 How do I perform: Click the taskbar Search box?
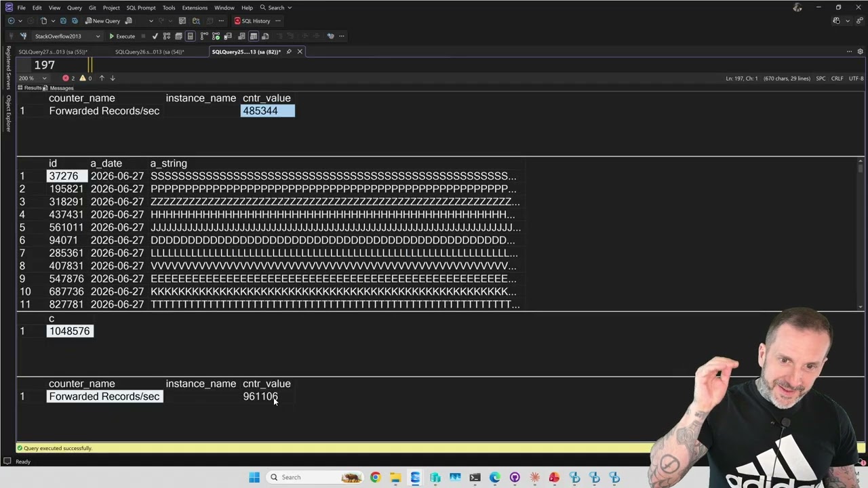[314, 477]
